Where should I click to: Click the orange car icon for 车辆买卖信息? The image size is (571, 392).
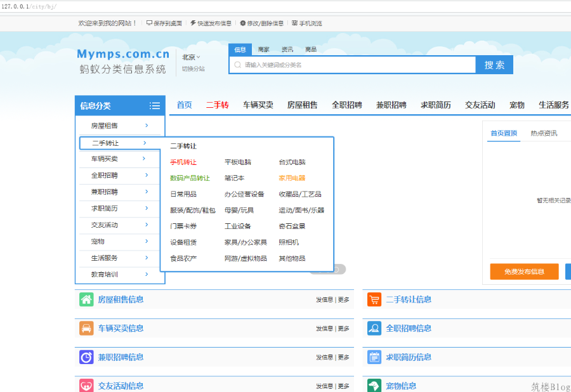point(86,329)
